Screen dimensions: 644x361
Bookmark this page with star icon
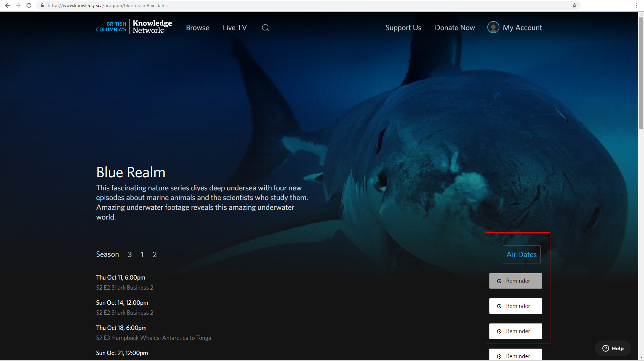tap(575, 5)
